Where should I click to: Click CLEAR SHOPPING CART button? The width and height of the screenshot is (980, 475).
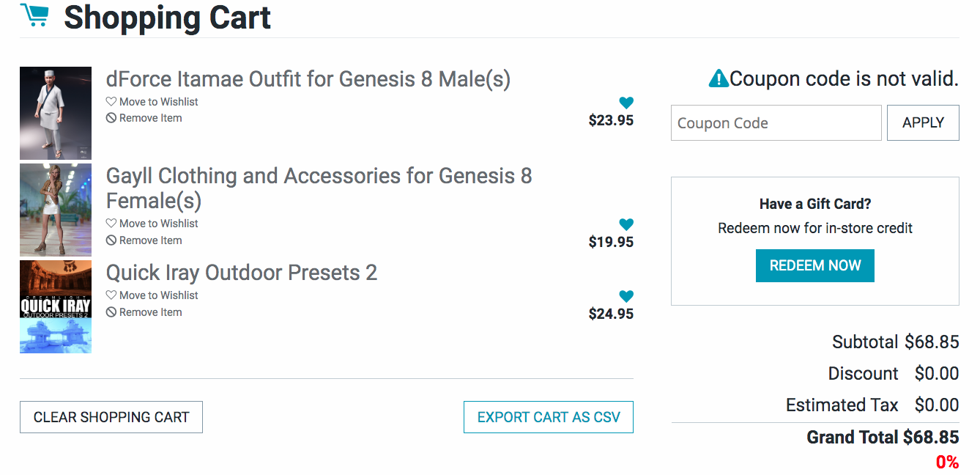111,417
